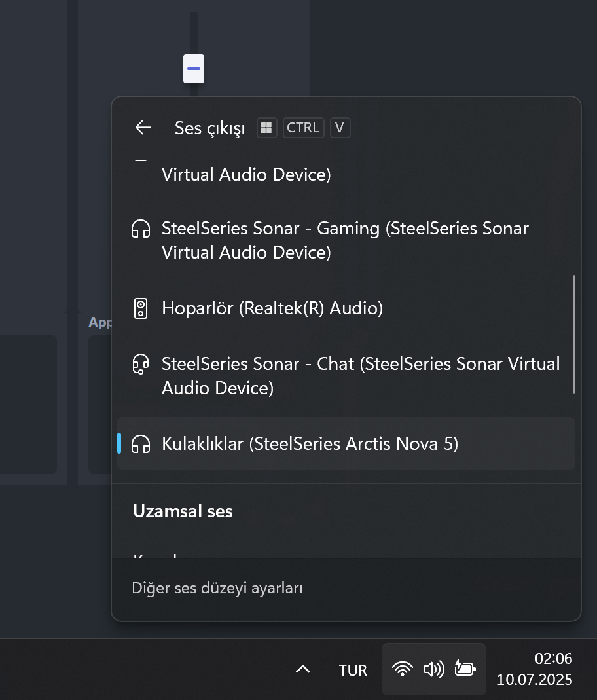Select SteelSeries Sonar - Gaming output device

[346, 240]
